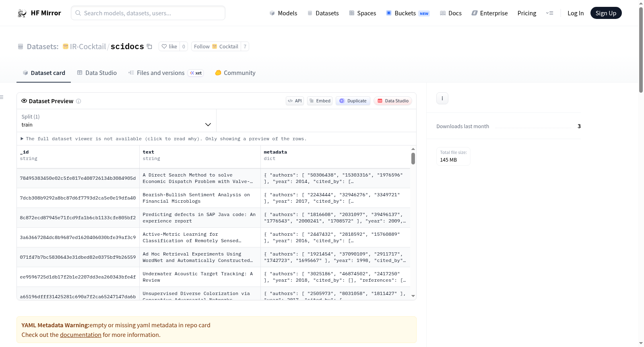Open Data Studio from the preview header
Viewport: 644px width, 347px height.
393,101
